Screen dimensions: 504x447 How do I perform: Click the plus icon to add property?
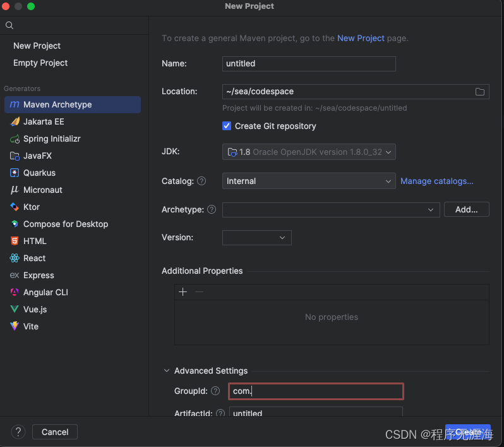coord(183,292)
